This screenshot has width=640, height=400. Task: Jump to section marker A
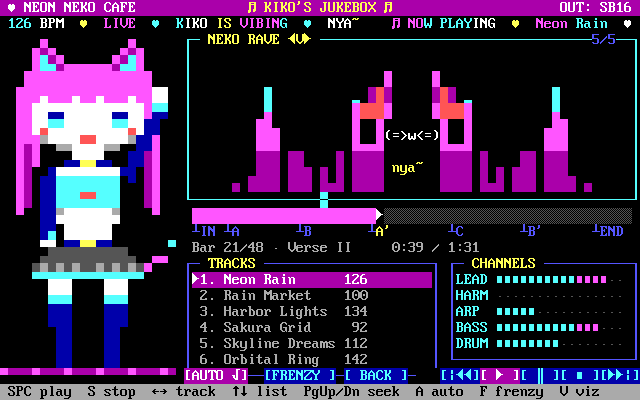[232, 231]
